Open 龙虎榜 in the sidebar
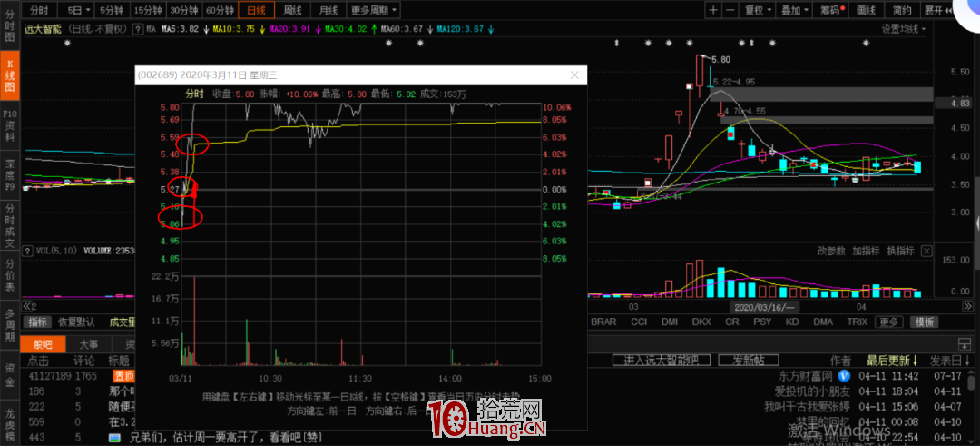 point(9,425)
